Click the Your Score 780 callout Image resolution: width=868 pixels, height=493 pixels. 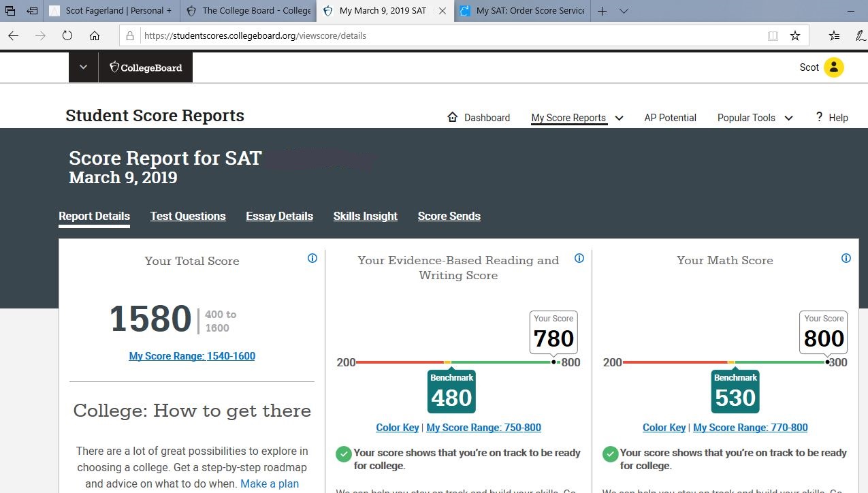click(553, 332)
